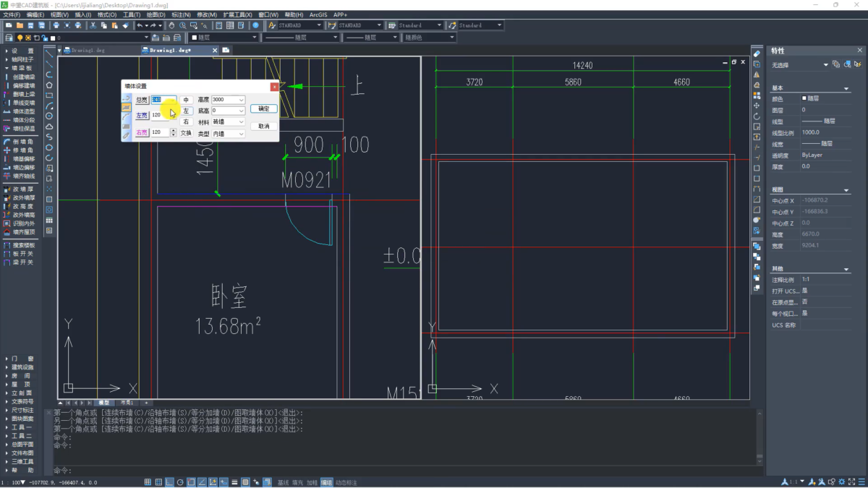Toggle 基线 in status bar
868x488 pixels.
click(x=283, y=482)
